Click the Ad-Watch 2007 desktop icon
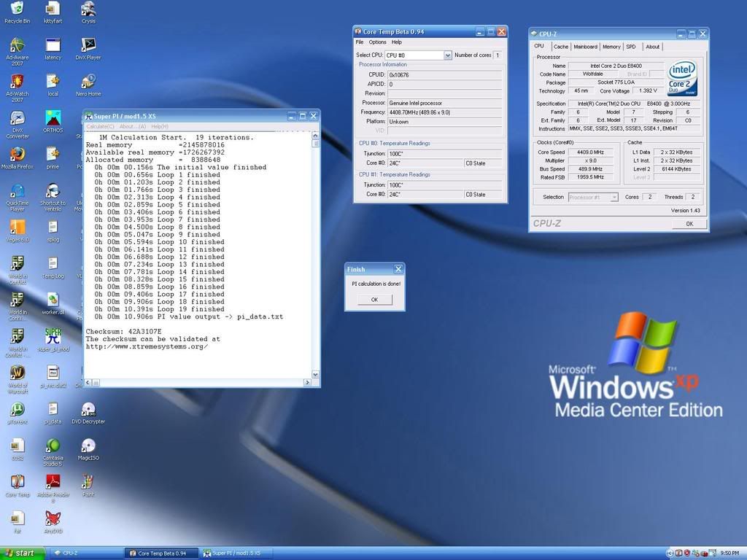The height and width of the screenshot is (560, 747). [x=18, y=88]
